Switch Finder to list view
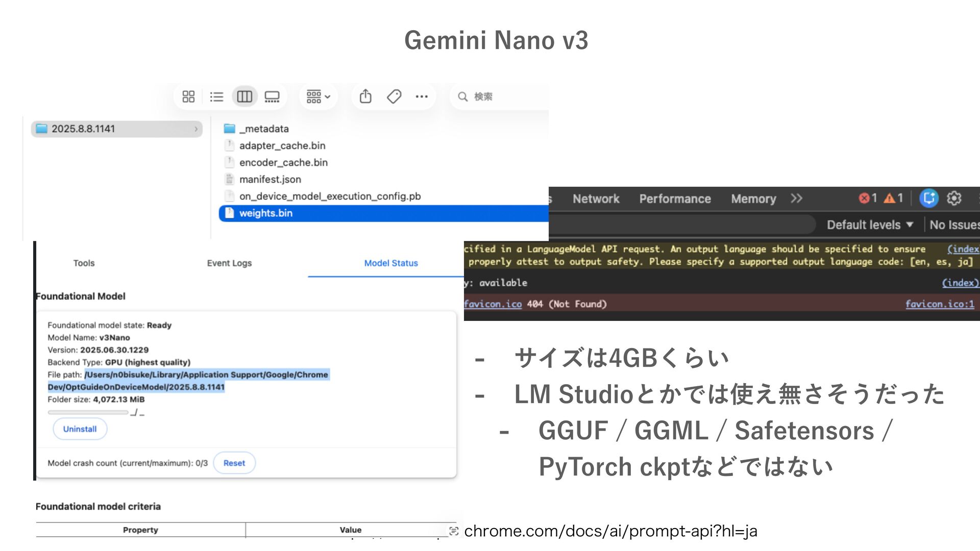Viewport: 980px width, 551px height. click(x=216, y=96)
